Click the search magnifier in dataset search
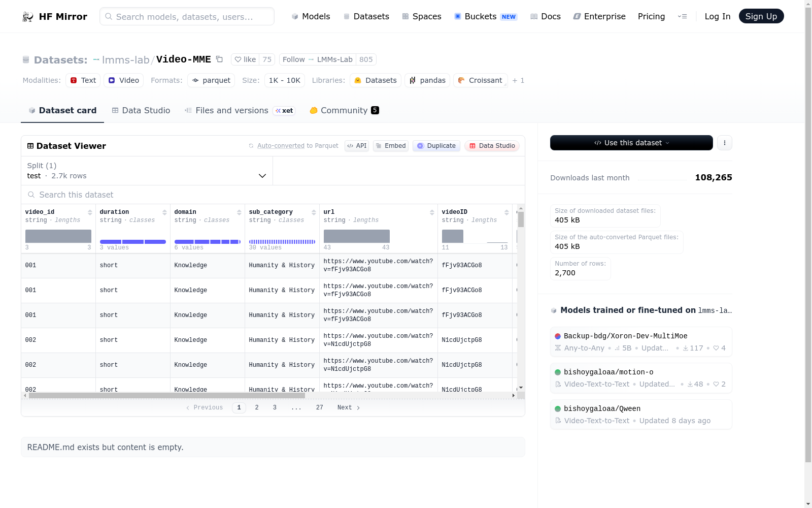Viewport: 812px width, 508px height. coord(31,195)
